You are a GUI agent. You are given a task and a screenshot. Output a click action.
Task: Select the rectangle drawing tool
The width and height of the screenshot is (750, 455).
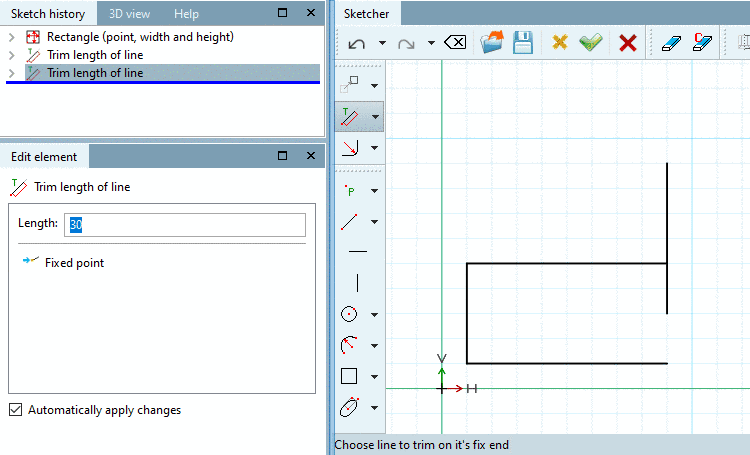(349, 376)
